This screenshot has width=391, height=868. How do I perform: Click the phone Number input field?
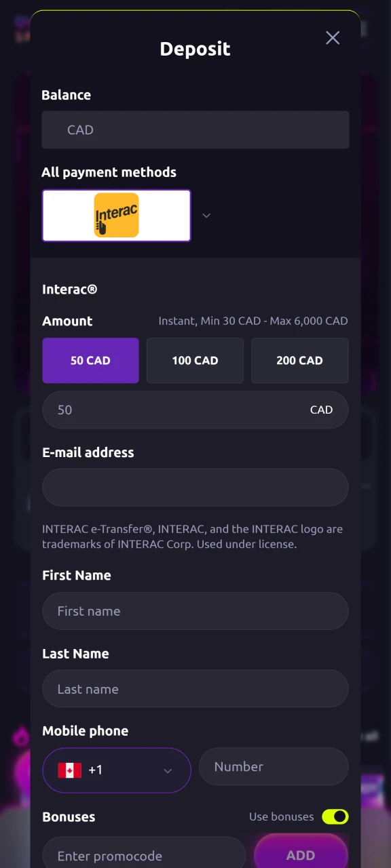pos(274,766)
